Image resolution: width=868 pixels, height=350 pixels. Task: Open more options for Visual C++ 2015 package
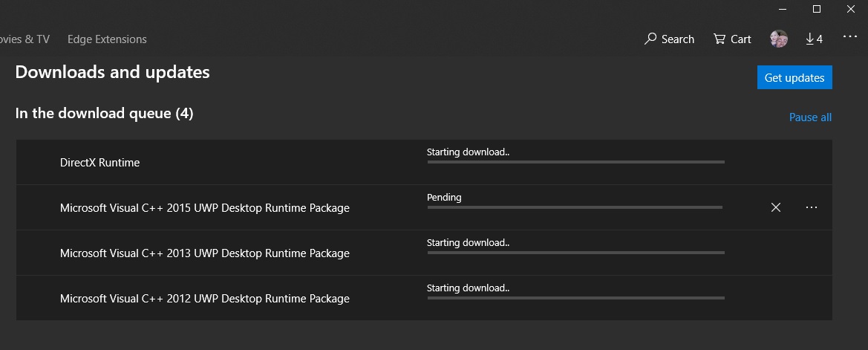tap(811, 207)
